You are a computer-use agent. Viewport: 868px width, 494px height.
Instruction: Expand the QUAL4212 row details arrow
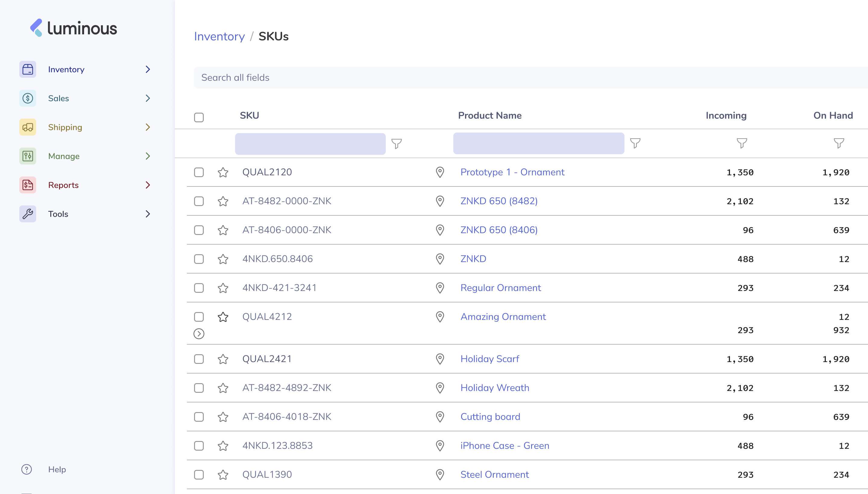click(199, 333)
